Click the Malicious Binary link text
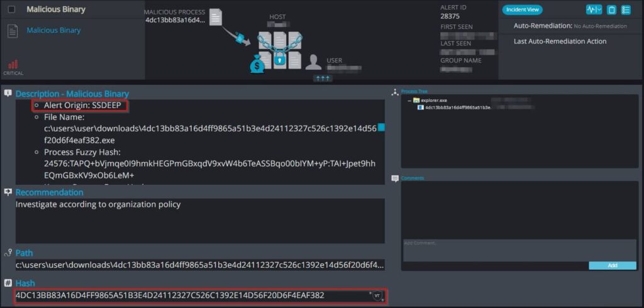The width and height of the screenshot is (644, 308). pos(54,30)
